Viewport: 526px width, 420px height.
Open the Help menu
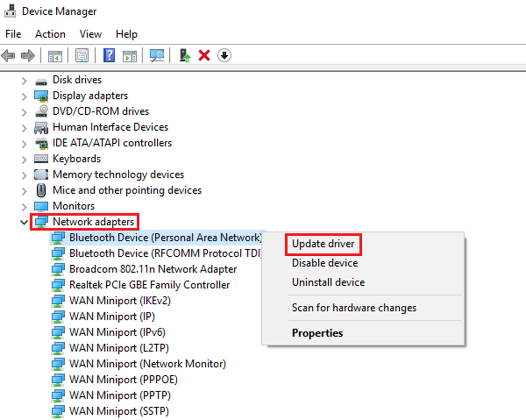tap(126, 34)
